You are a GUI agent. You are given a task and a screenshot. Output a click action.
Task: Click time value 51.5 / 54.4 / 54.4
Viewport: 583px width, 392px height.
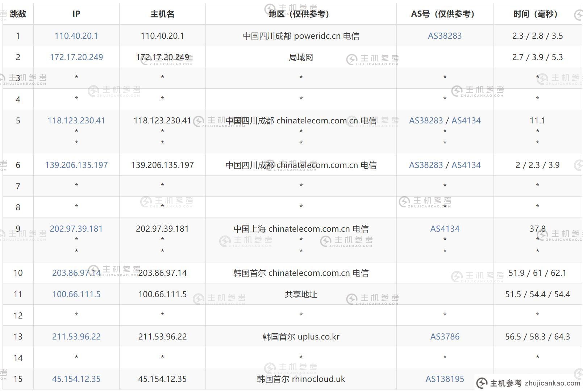(537, 294)
